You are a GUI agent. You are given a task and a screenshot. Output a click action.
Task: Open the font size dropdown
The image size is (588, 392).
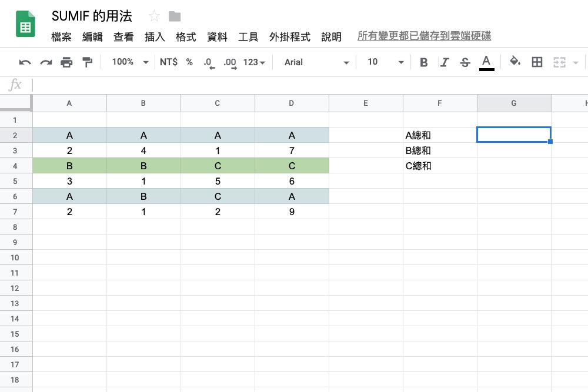click(x=384, y=62)
